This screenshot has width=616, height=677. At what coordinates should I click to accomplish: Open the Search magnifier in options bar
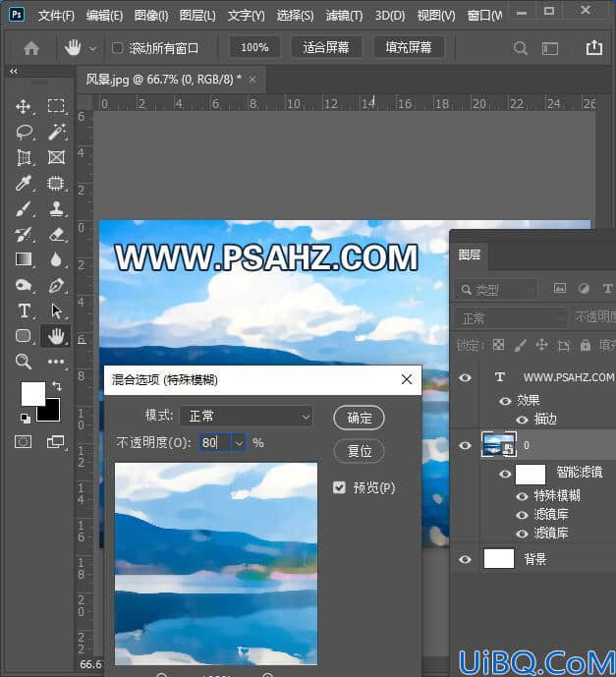coord(520,48)
